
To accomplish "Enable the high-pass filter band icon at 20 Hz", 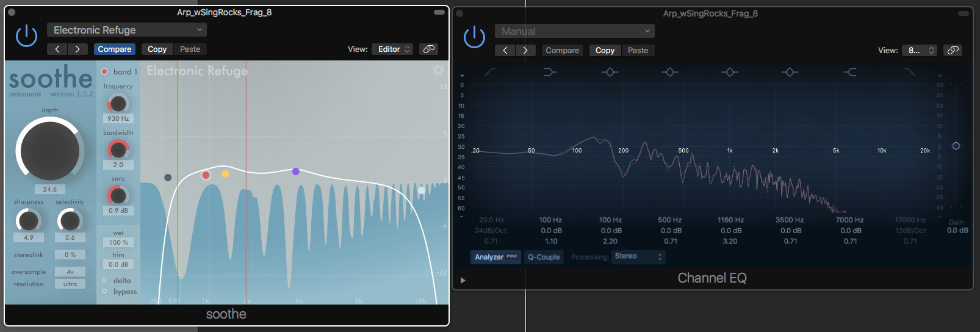I will tap(490, 72).
